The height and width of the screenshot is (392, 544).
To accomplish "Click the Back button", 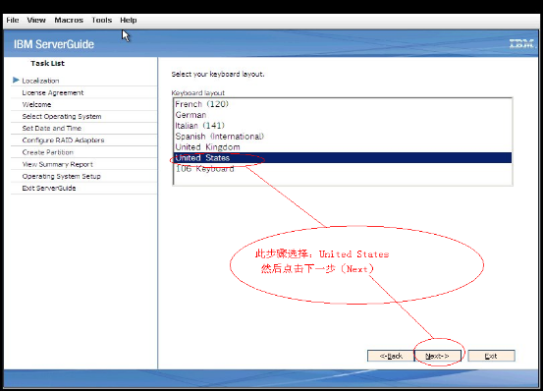I will tap(391, 356).
